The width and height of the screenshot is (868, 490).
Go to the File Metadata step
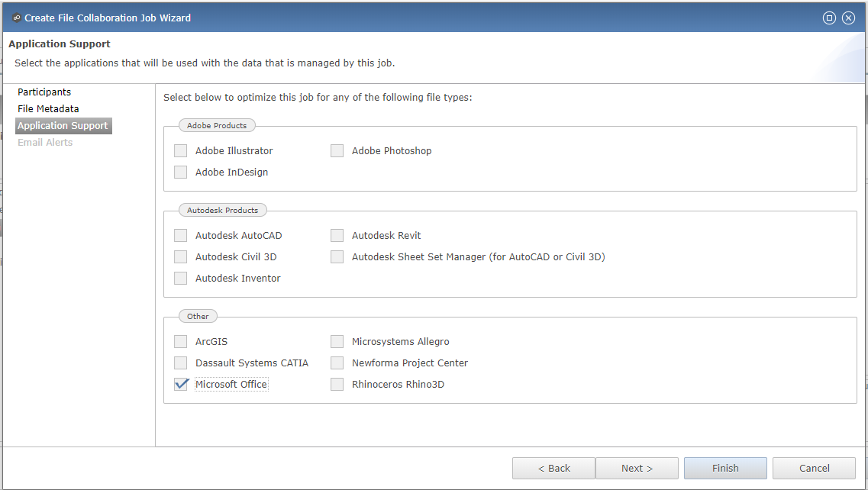48,108
